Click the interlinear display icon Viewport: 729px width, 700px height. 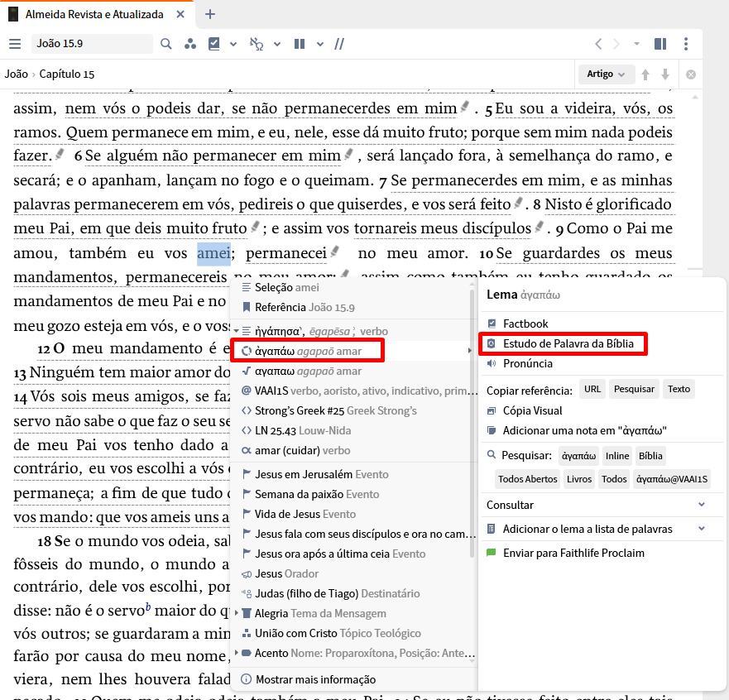tap(257, 44)
